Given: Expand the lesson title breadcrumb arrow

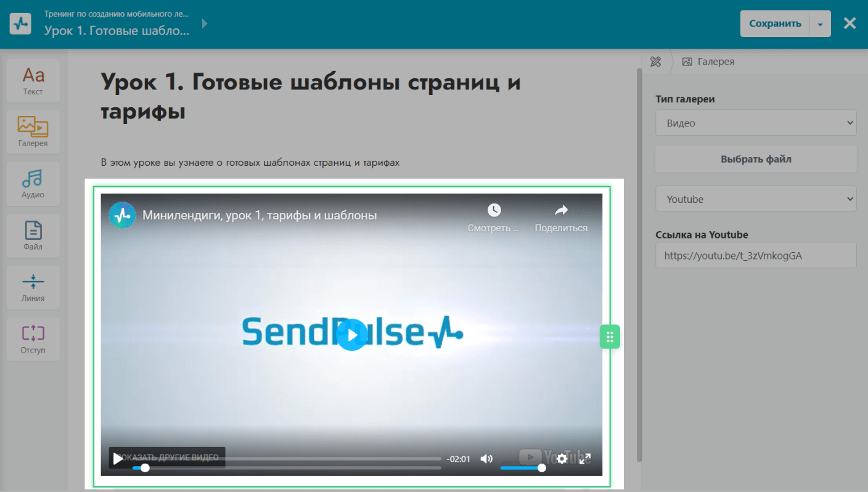Looking at the screenshot, I should click(x=205, y=24).
